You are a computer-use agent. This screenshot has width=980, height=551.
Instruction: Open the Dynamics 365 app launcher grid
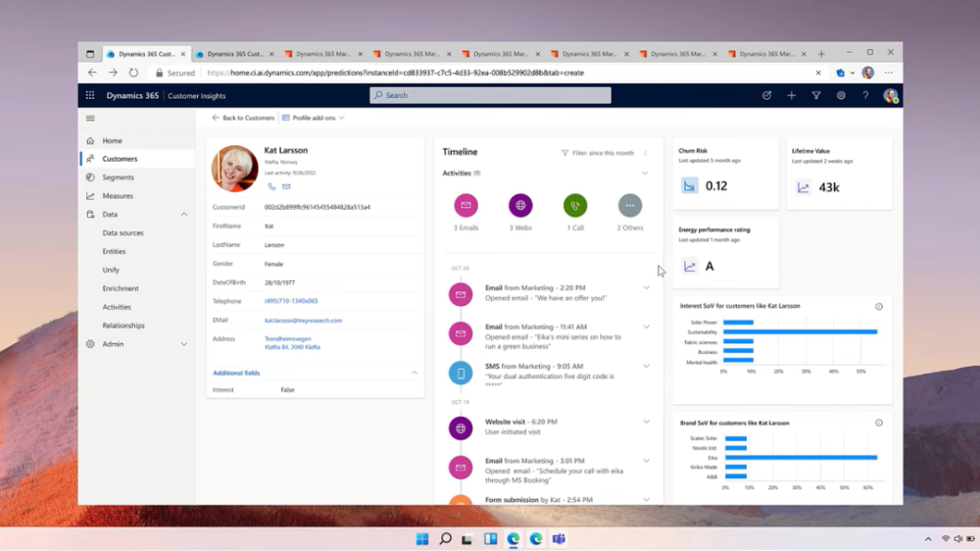tap(90, 95)
